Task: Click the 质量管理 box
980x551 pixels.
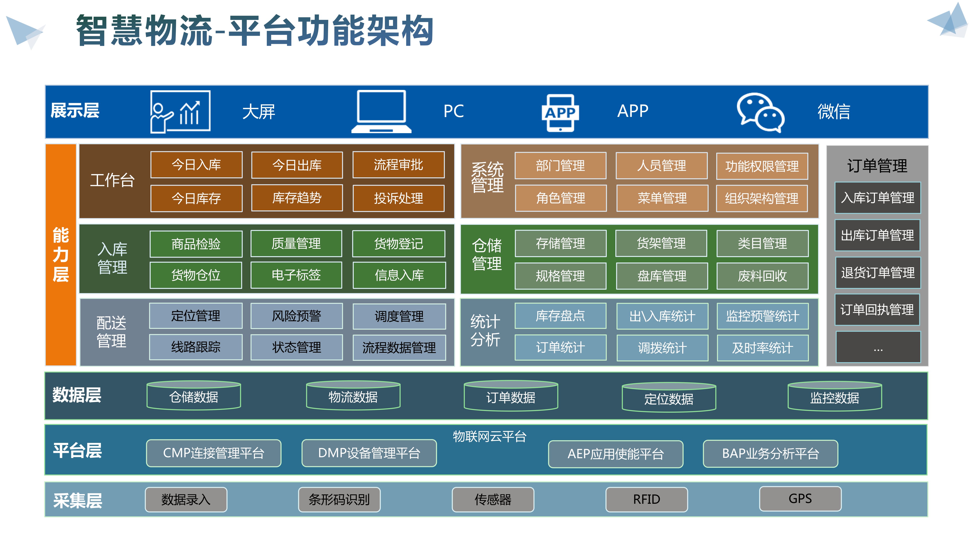Action: tap(296, 243)
